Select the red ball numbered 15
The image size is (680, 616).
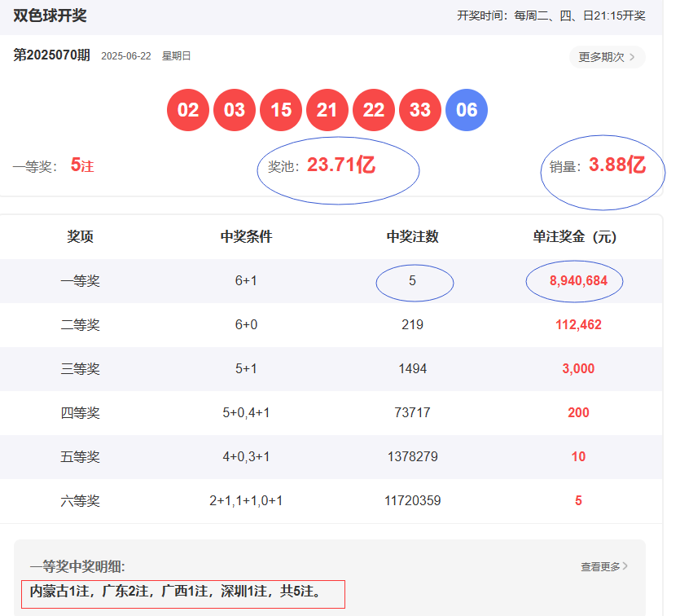point(281,110)
